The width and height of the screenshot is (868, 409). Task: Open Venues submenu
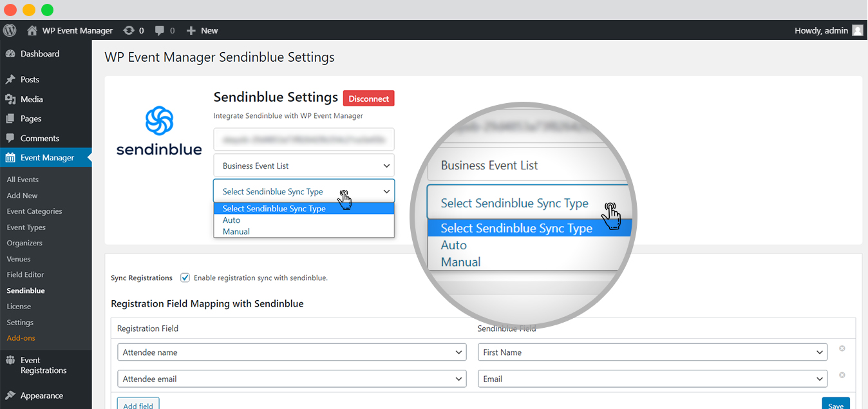pyautogui.click(x=19, y=259)
